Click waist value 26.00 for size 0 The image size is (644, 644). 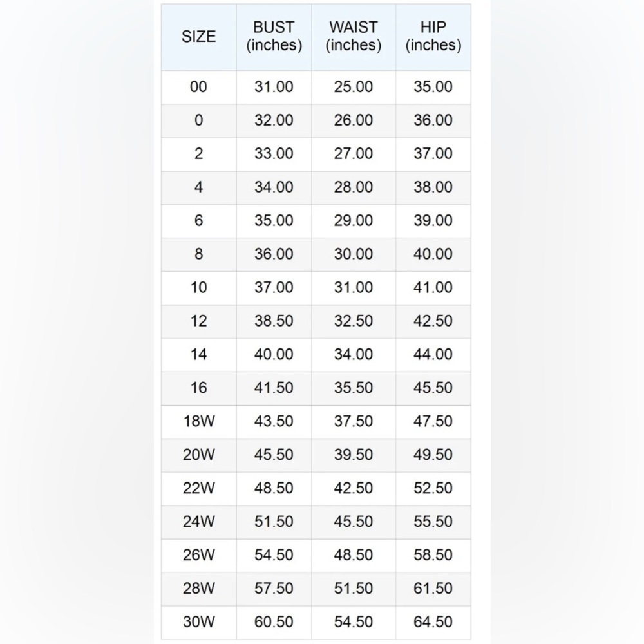(353, 120)
